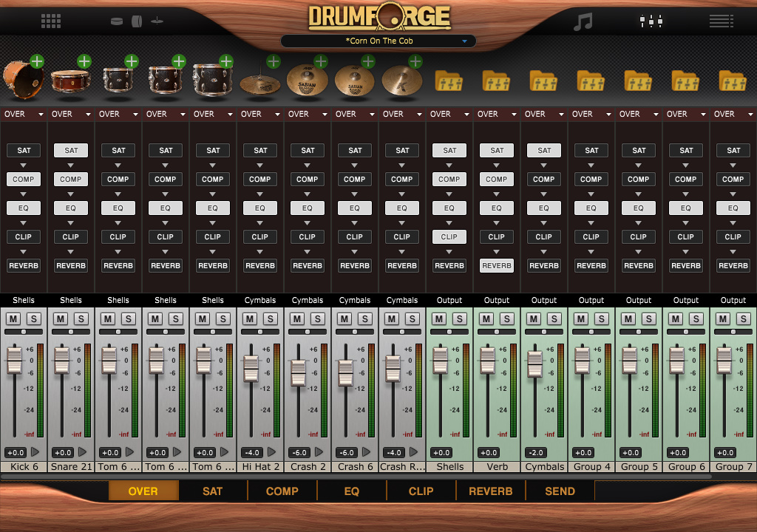Mute the Snare 21 channel
The image size is (757, 532).
pos(61,318)
